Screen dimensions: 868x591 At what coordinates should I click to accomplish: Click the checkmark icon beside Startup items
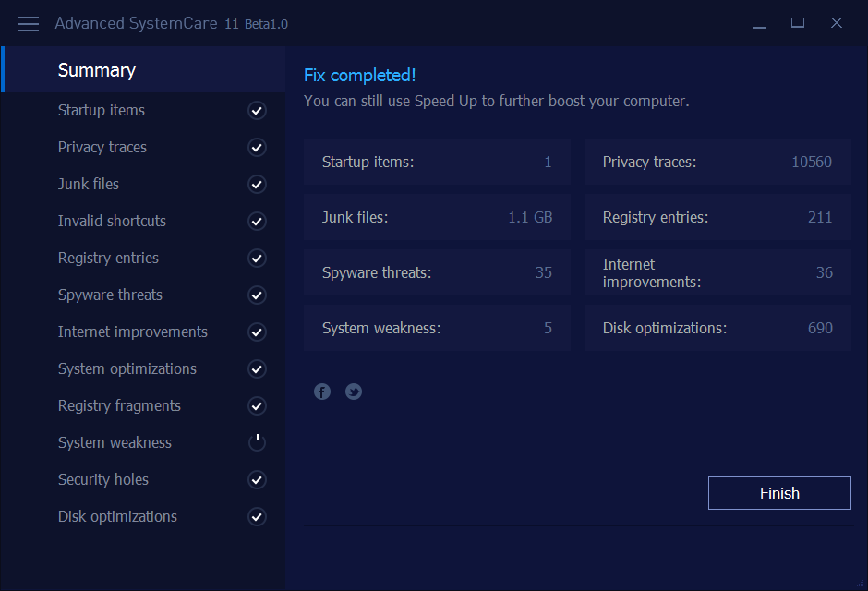click(257, 111)
